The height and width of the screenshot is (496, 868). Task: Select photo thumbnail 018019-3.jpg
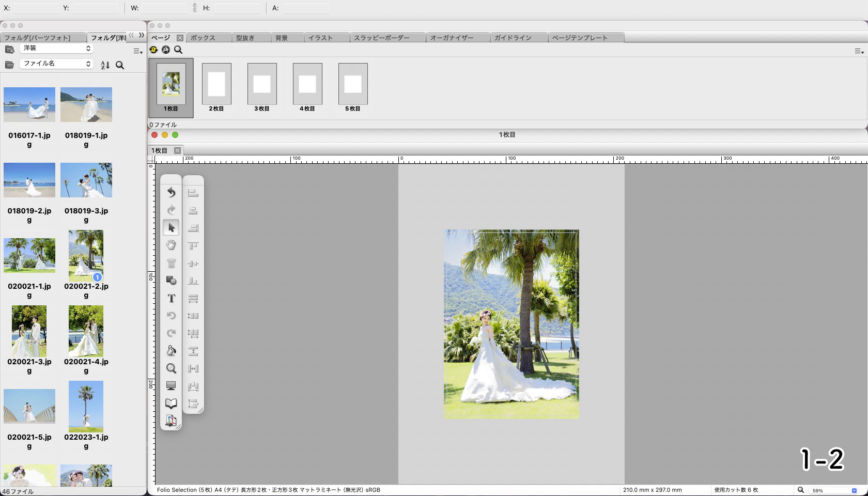pyautogui.click(x=86, y=180)
